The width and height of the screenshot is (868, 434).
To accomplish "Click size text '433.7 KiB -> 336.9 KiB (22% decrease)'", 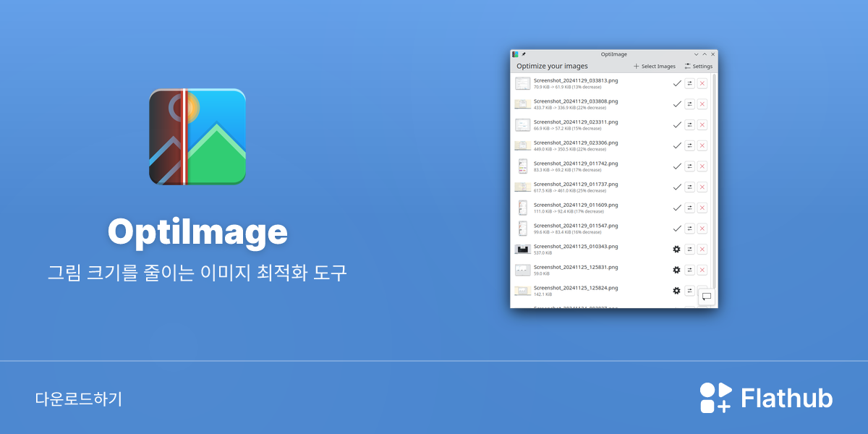I will 570,108.
